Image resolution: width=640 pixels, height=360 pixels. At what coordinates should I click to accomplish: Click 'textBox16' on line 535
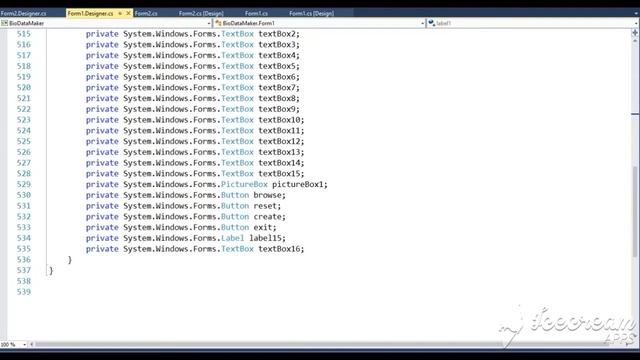point(279,249)
